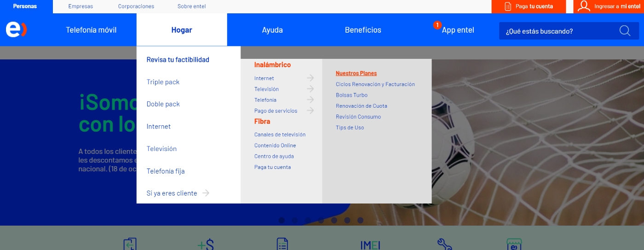Click the document checklist icon below banner
Viewport: 644px width, 250px height.
click(282, 244)
